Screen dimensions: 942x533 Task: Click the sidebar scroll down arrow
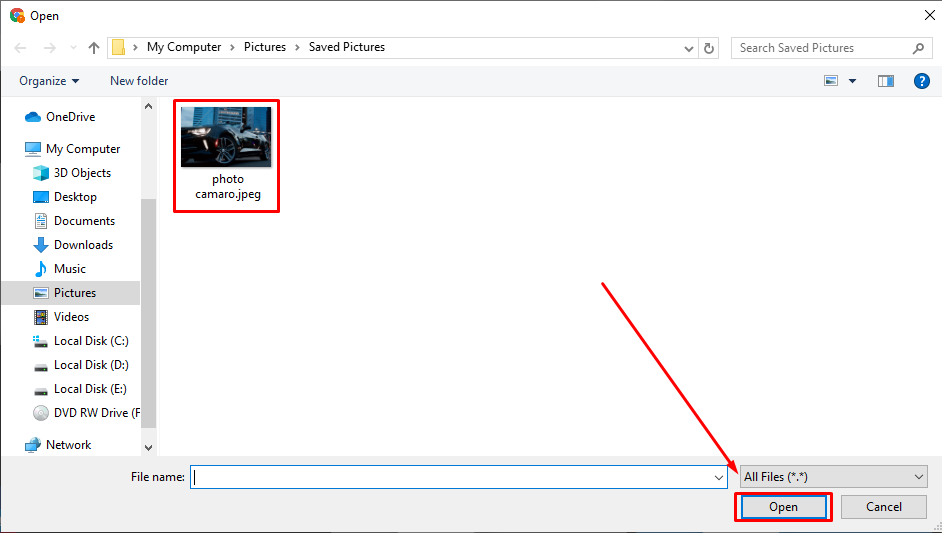(x=149, y=448)
